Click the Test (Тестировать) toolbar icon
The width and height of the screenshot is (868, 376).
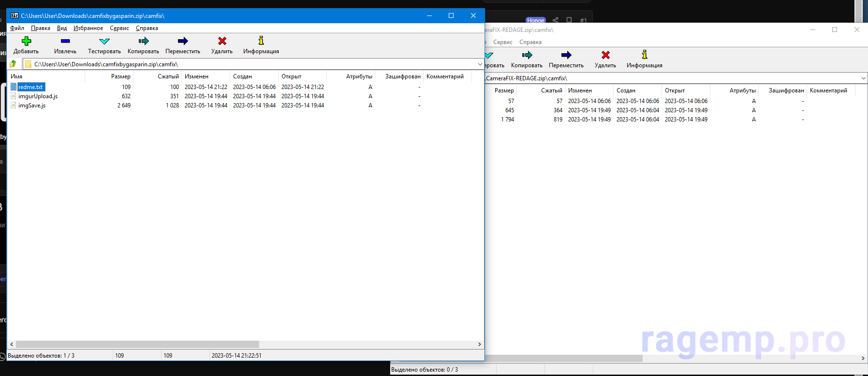pyautogui.click(x=104, y=42)
